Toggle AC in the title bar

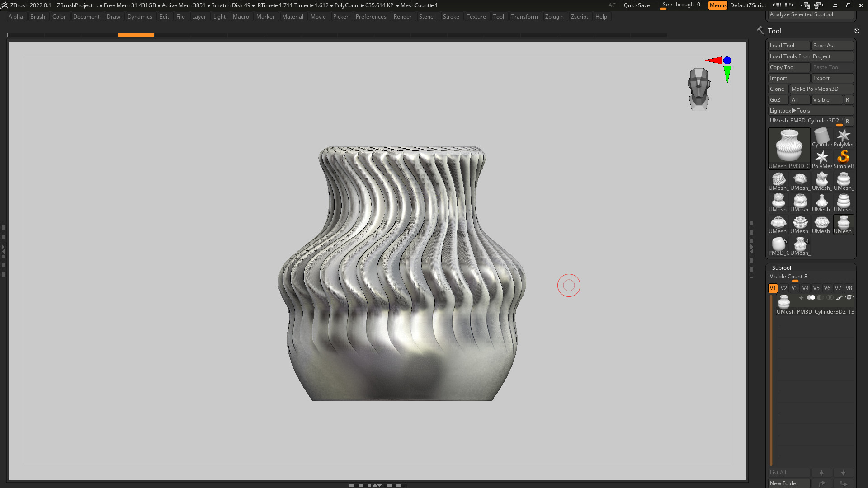(612, 5)
